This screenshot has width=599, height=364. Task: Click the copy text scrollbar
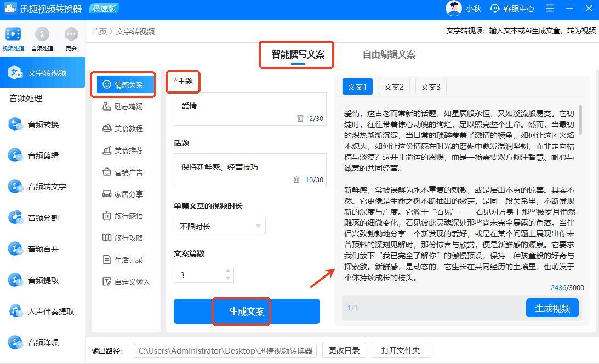[x=580, y=120]
